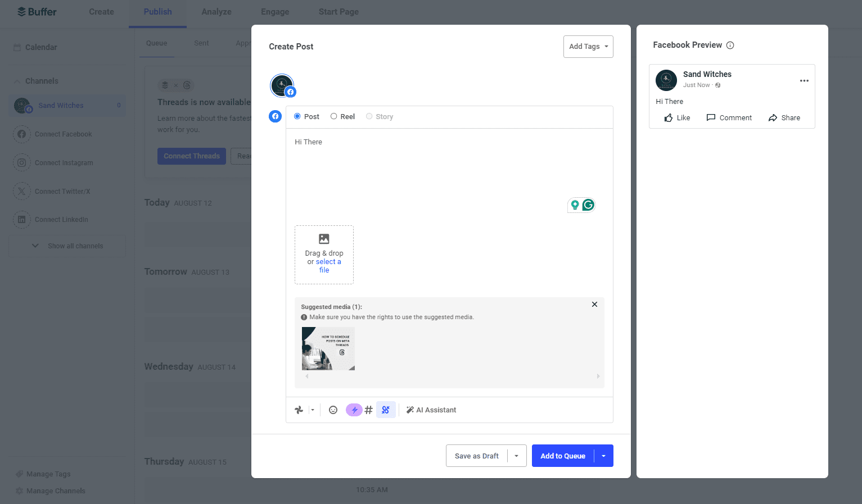Screen dimensions: 862x504
Task: Switch to the Analyze tab
Action: [x=216, y=11]
